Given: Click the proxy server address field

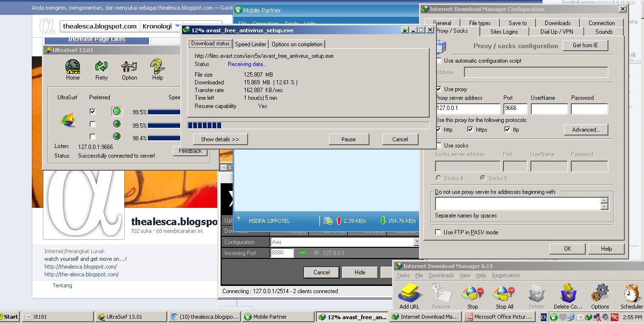Looking at the screenshot, I should click(x=468, y=108).
